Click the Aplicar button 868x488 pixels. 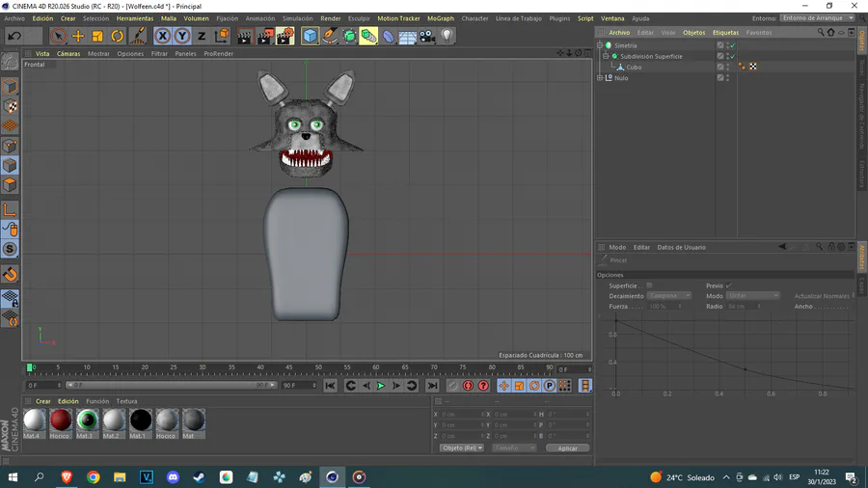567,448
